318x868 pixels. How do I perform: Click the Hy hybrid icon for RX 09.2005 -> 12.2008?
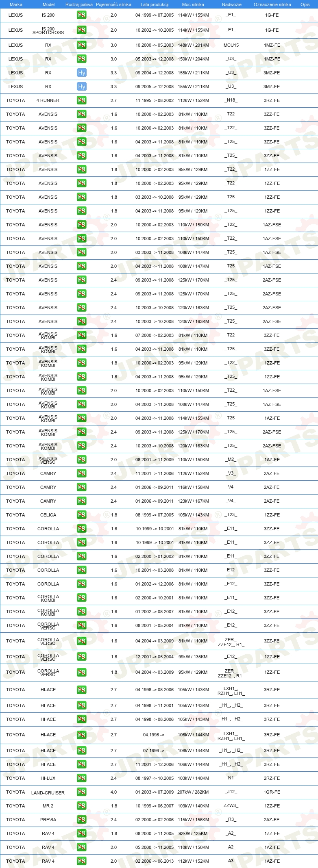[82, 87]
